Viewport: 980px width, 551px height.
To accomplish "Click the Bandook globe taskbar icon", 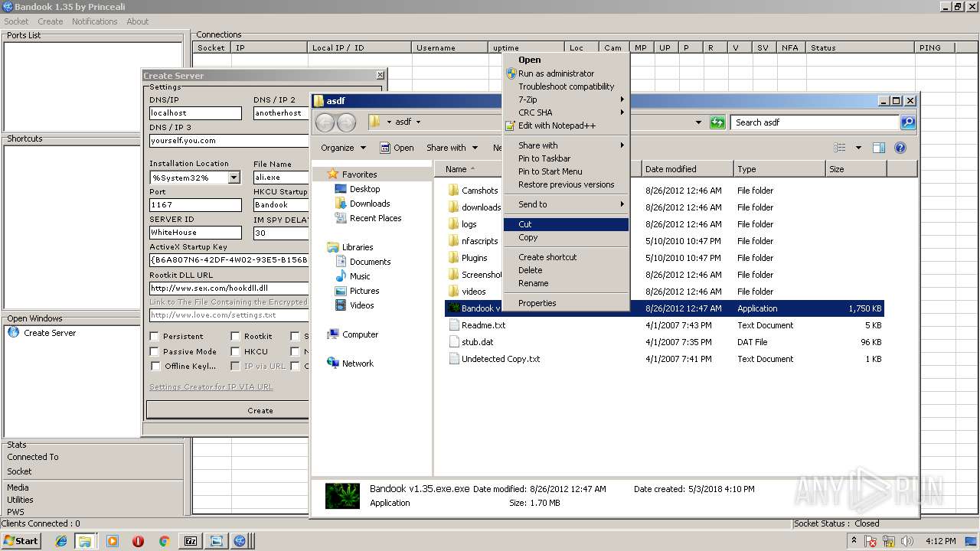I will (x=240, y=541).
